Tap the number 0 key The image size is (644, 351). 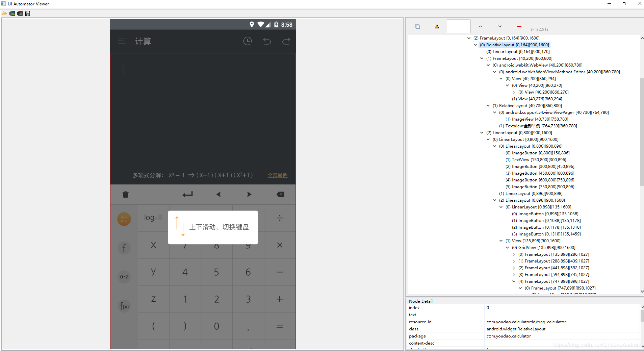tap(216, 326)
